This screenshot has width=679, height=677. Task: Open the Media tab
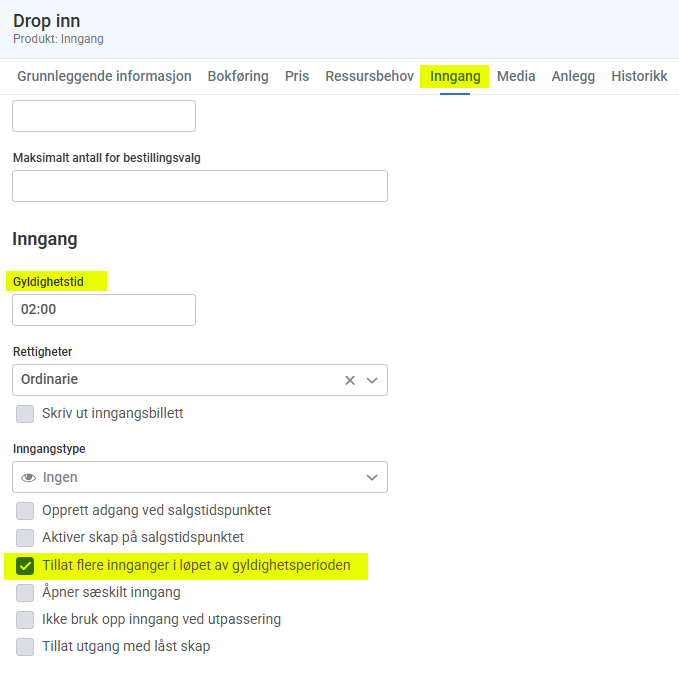pyautogui.click(x=516, y=76)
